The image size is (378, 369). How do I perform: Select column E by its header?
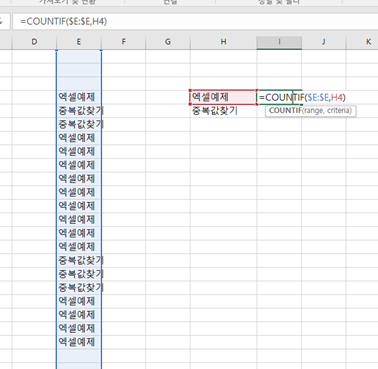[x=79, y=42]
